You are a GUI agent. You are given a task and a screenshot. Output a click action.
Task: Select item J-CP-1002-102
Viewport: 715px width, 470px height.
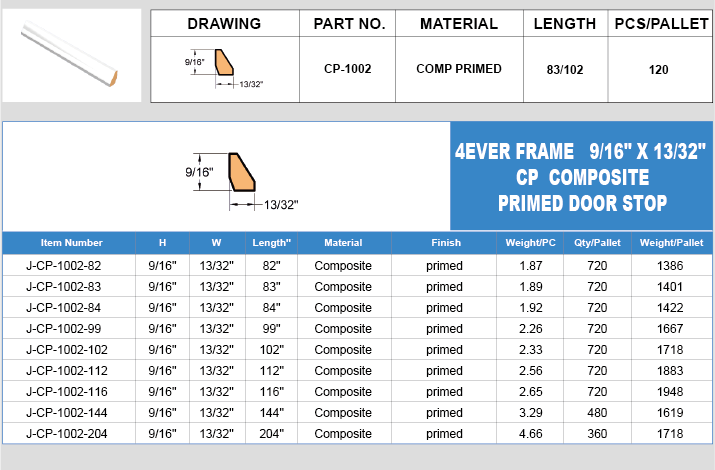point(67,350)
